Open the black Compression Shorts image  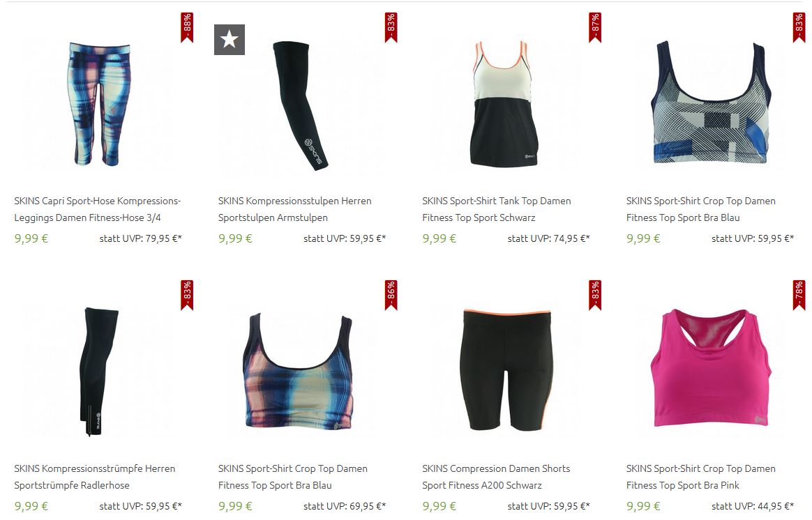(x=506, y=370)
